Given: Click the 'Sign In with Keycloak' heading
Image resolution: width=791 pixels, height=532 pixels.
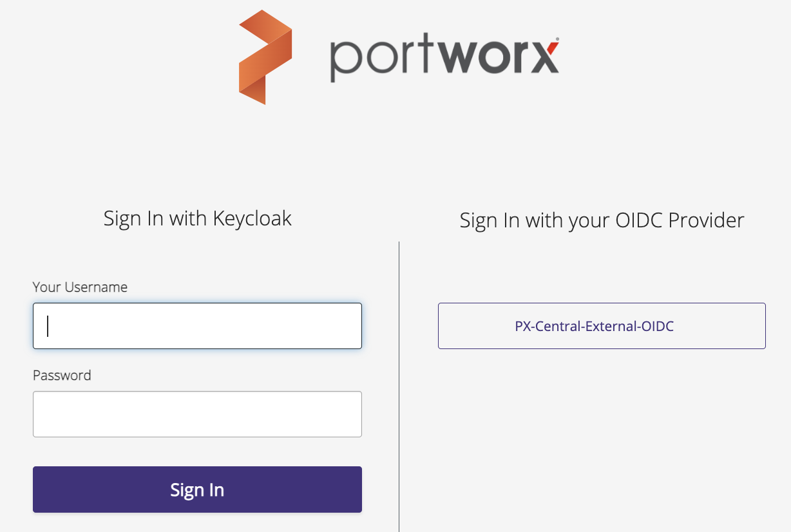Looking at the screenshot, I should 197,218.
